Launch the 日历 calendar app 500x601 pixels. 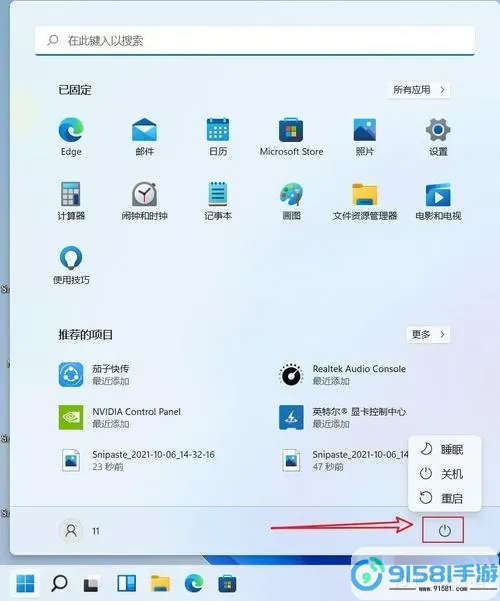pos(218,137)
